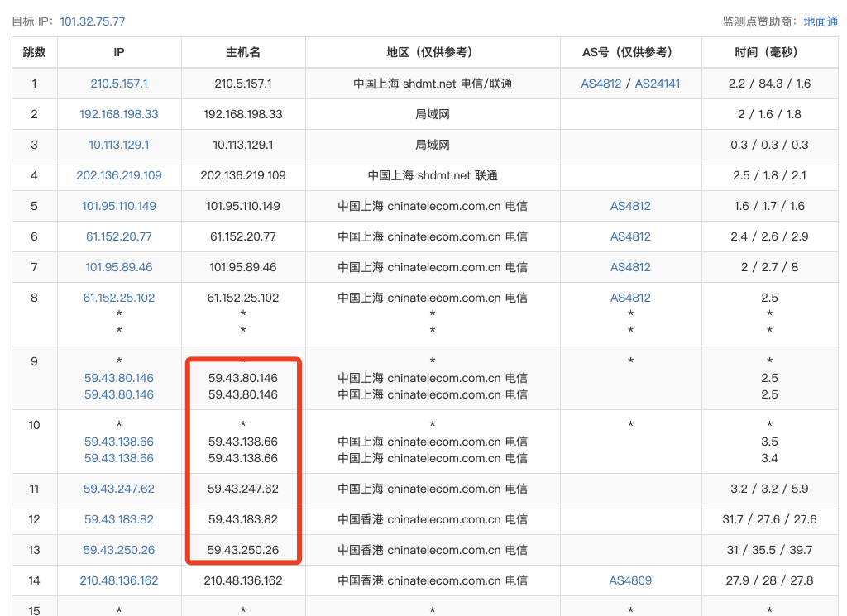Open the AS4809 link in hop 14
The width and height of the screenshot is (847, 616).
click(x=630, y=580)
